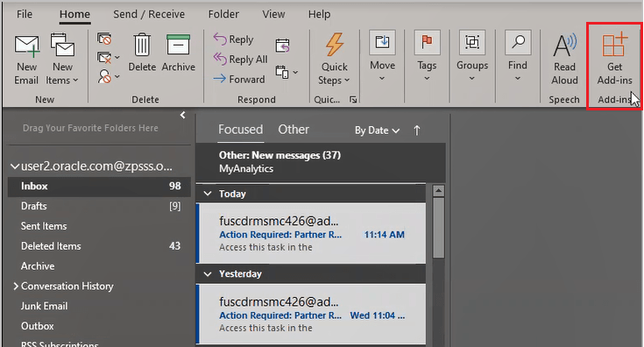Switch to the Focused inbox
The width and height of the screenshot is (644, 347).
point(240,130)
